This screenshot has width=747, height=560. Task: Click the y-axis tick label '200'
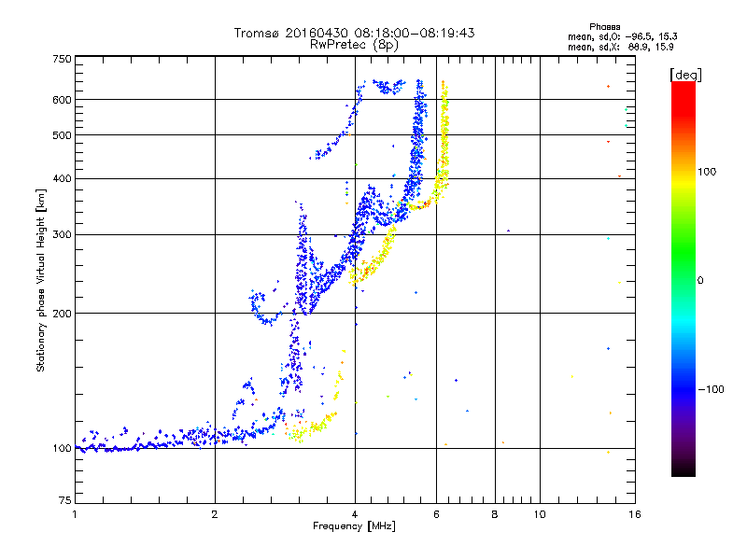tap(62, 314)
